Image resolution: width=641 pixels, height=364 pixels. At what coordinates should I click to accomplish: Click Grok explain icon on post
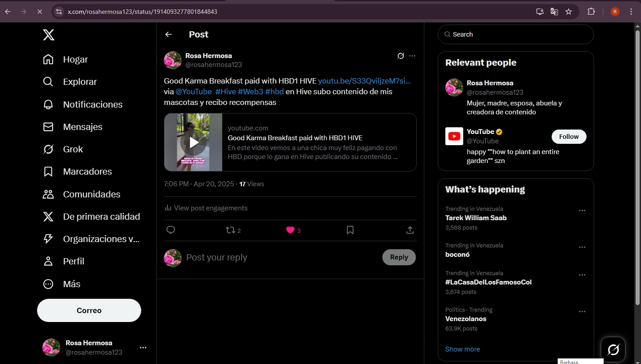point(401,56)
